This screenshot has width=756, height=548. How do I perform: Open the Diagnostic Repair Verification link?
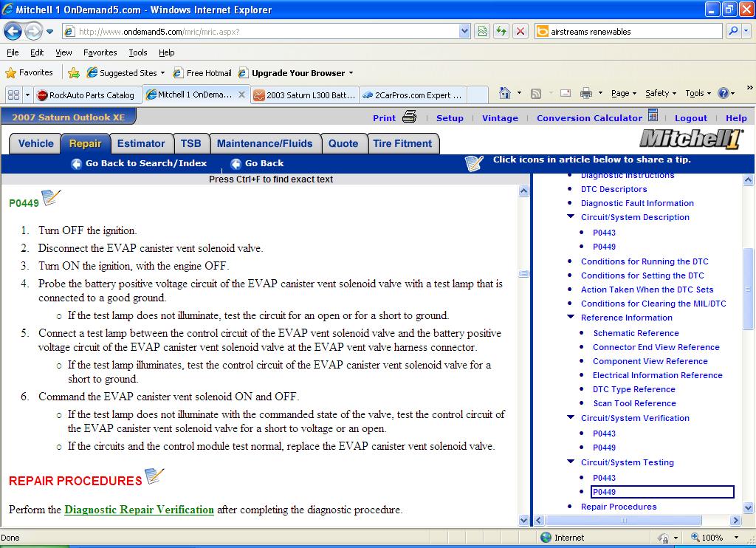pos(139,510)
